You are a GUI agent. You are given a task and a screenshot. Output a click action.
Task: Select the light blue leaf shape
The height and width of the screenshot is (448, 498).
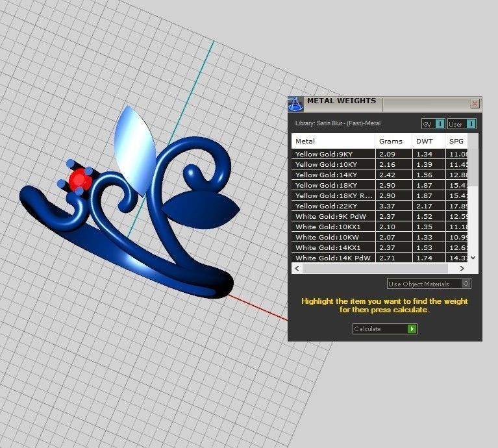coord(134,149)
